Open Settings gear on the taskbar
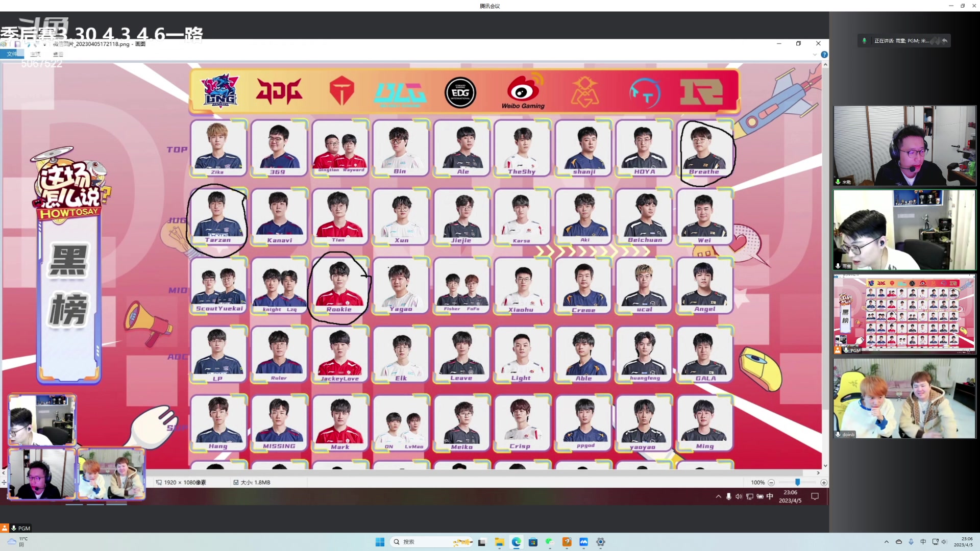The image size is (980, 551). pos(601,542)
